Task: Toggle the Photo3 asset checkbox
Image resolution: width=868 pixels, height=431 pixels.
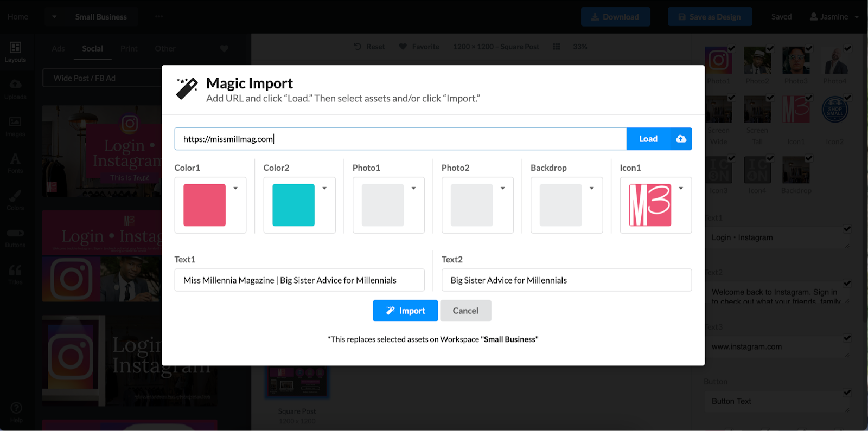Action: [809, 48]
